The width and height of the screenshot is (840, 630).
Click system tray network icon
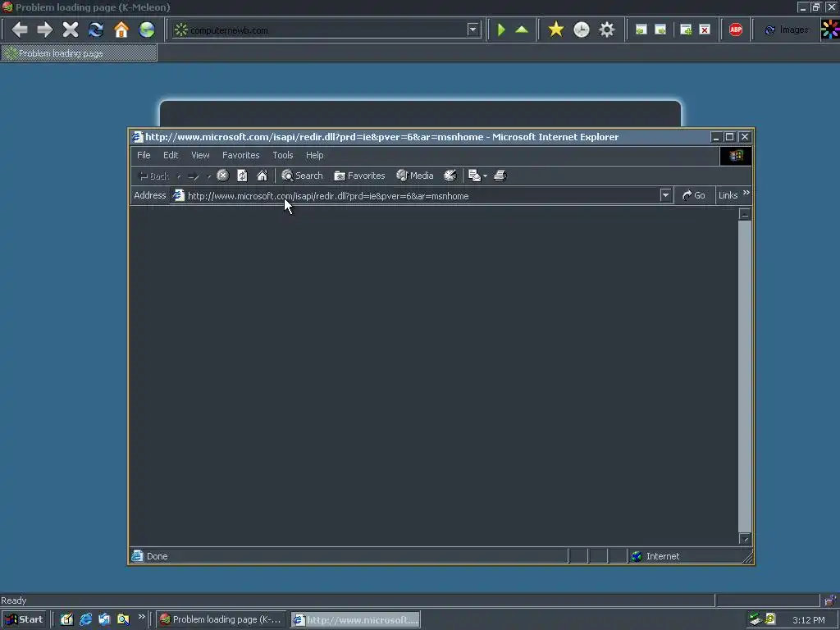[756, 619]
